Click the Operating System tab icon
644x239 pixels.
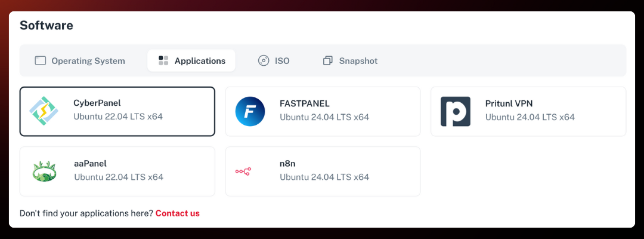[x=41, y=61]
